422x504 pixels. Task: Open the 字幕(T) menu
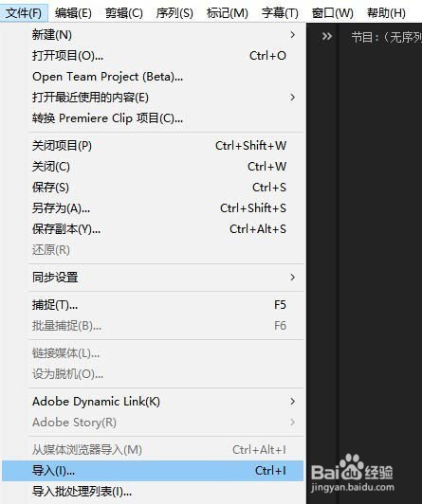(280, 13)
